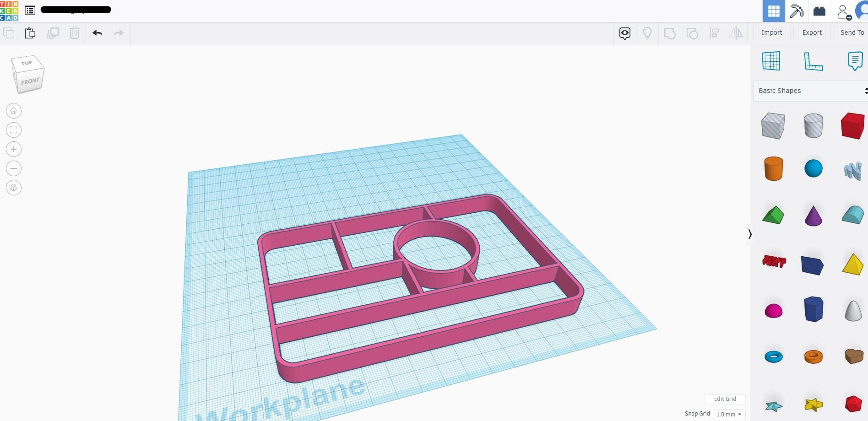Screen dimensions: 868x421
Task: Invite collaborators with add-person icon
Action: pos(843,12)
